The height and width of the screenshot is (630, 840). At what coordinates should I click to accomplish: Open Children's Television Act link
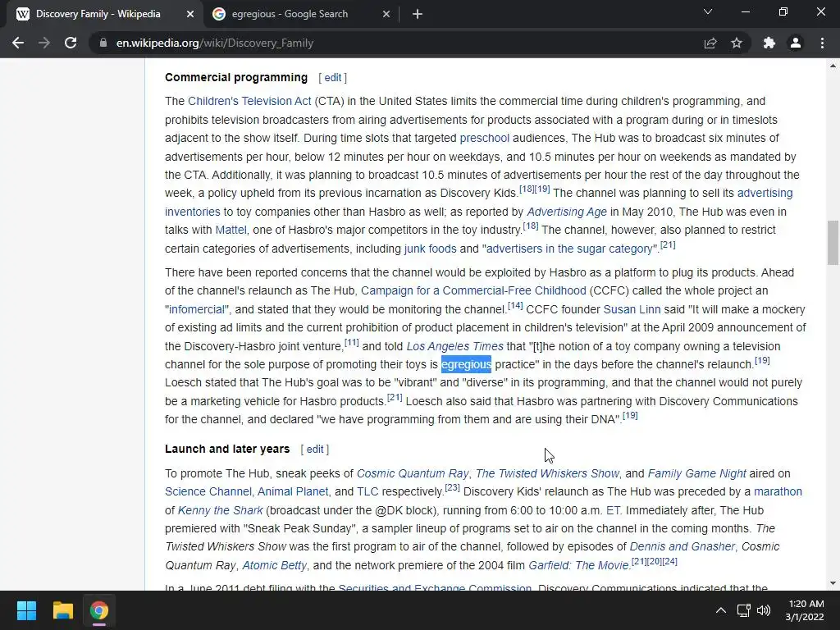tap(249, 101)
